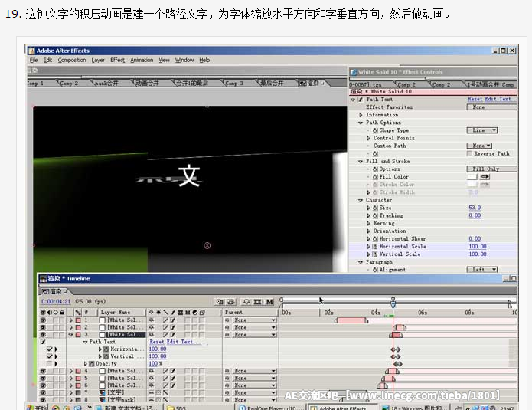Click the Vertical Scale stopwatch in Effect Controls

click(x=375, y=254)
